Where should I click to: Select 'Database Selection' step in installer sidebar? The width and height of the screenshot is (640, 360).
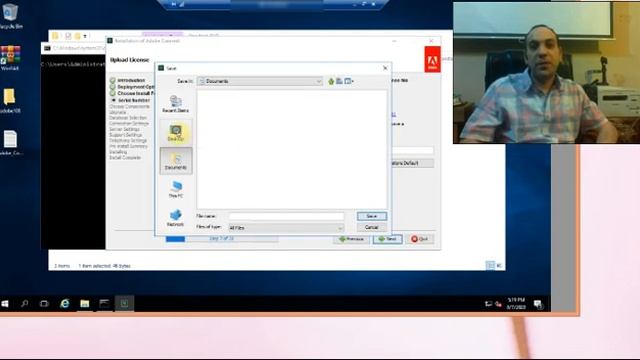click(128, 118)
